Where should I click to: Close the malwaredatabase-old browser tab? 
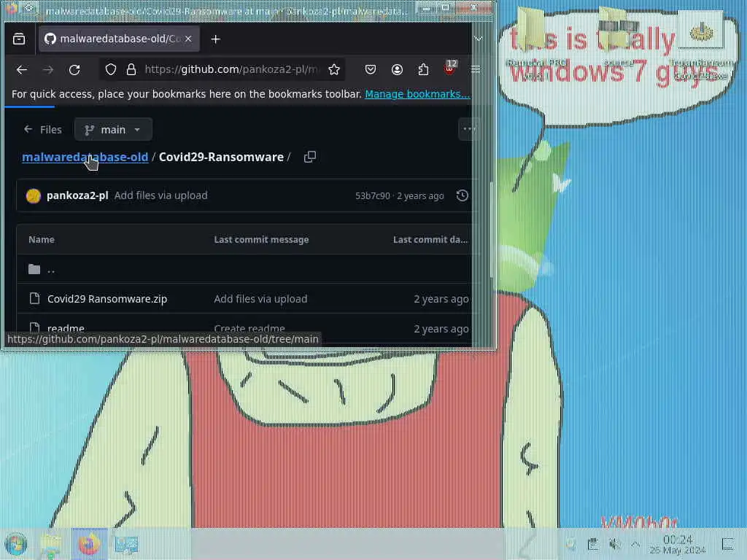[x=189, y=39]
